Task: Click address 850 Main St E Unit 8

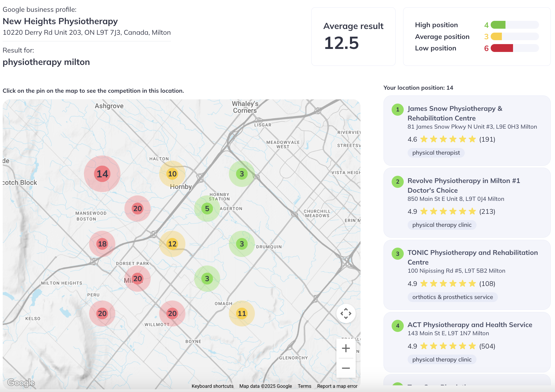Action: 456,199
